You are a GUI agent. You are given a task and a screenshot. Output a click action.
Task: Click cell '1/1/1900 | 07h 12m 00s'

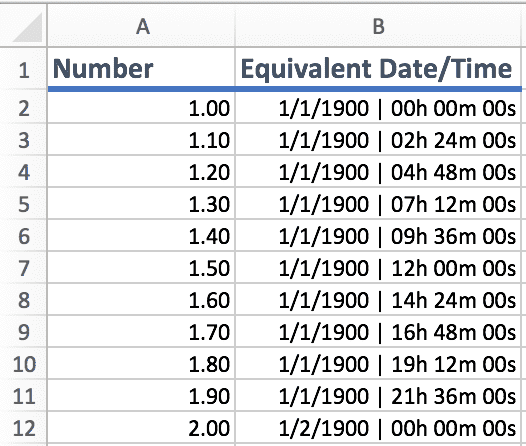(378, 204)
